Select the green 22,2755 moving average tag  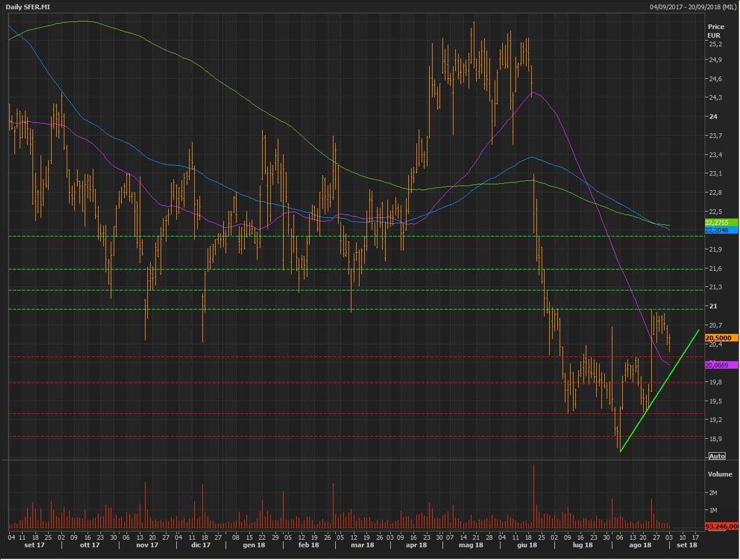coord(721,223)
